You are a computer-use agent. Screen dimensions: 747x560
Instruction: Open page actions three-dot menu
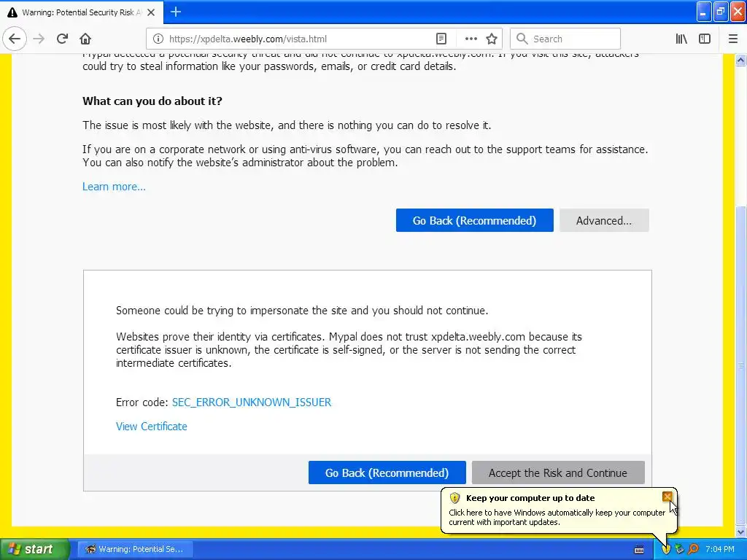471,39
